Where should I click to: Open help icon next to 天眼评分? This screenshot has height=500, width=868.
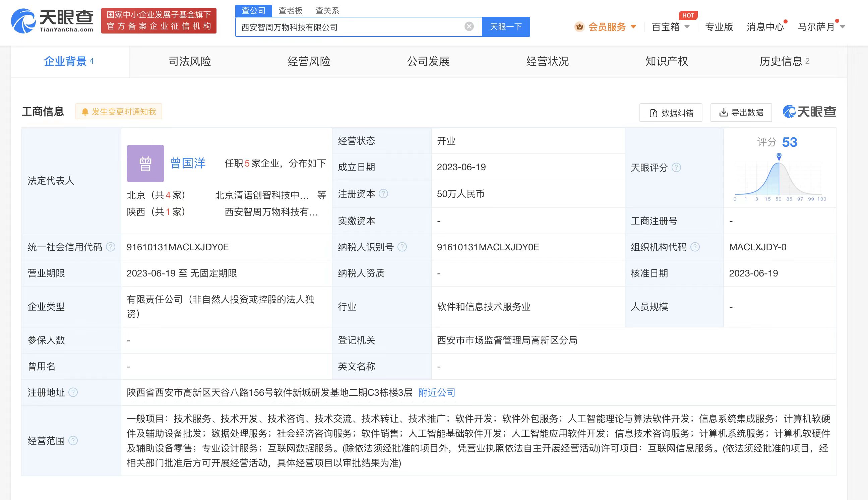pos(676,168)
